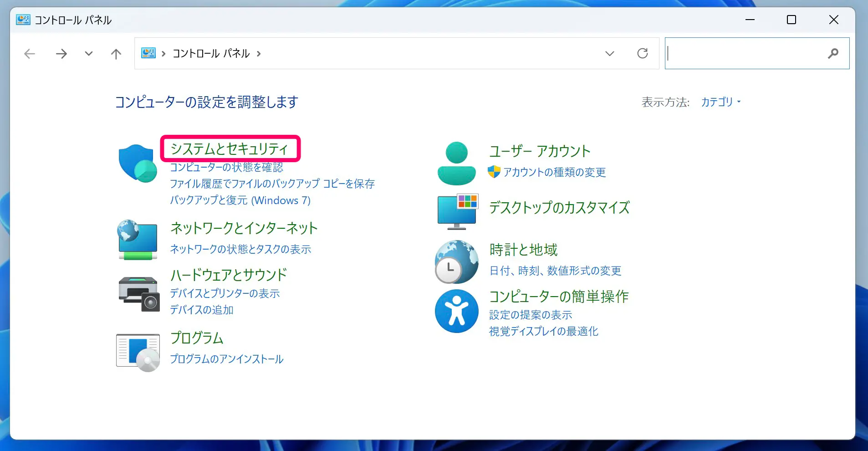Expand chevron after コントロール パネル breadcrumb
Viewport: 868px width, 451px height.
pyautogui.click(x=259, y=54)
